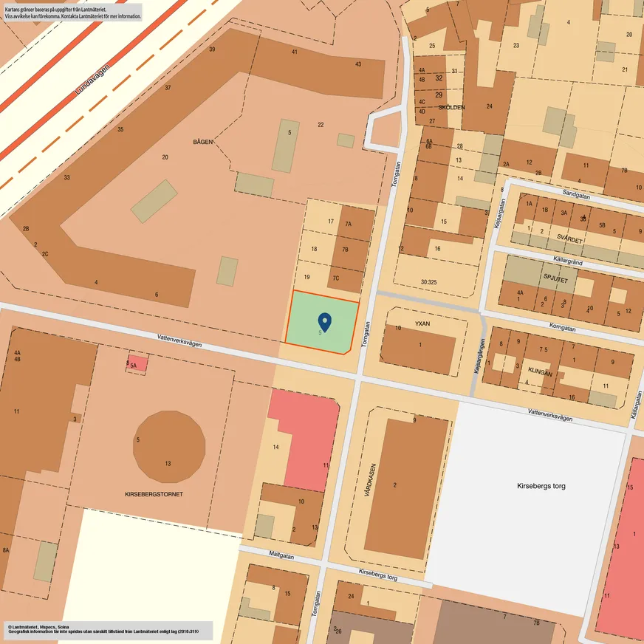Click the blue location pin marker
The width and height of the screenshot is (644, 644).
coord(324,322)
